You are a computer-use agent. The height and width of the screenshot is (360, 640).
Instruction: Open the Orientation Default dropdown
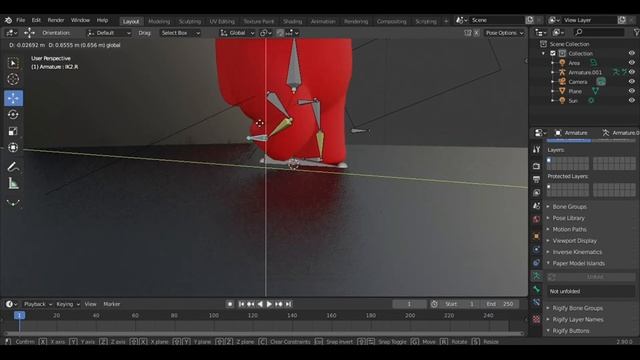[109, 33]
